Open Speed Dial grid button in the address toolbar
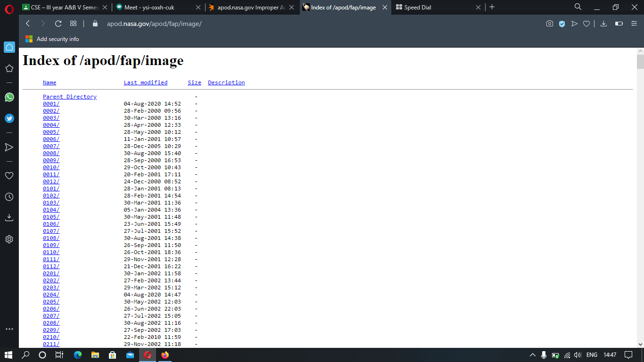This screenshot has height=362, width=644. coord(73,24)
